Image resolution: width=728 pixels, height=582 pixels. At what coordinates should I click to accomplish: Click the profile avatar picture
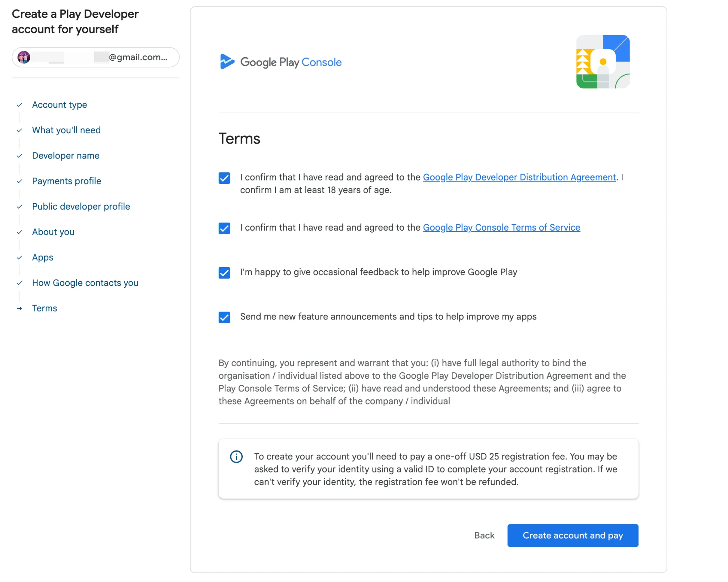coord(23,57)
